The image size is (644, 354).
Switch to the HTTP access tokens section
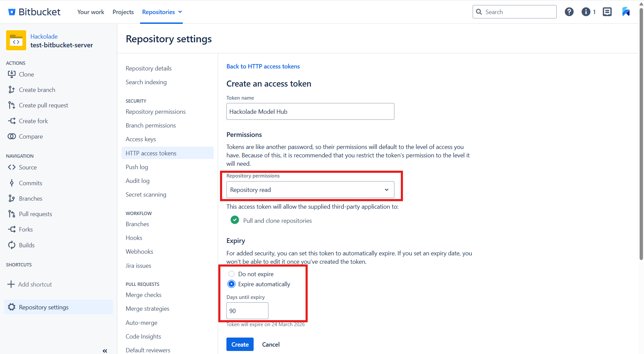click(x=151, y=153)
